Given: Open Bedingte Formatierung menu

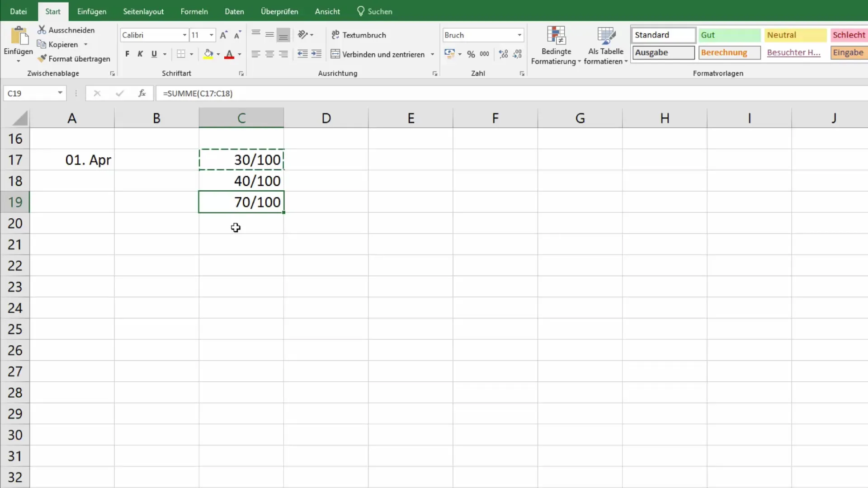Looking at the screenshot, I should (x=556, y=45).
